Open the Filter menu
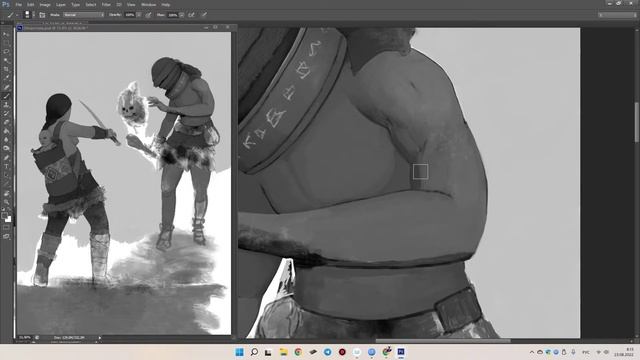Viewport: 640px width, 360px height. coord(106,4)
